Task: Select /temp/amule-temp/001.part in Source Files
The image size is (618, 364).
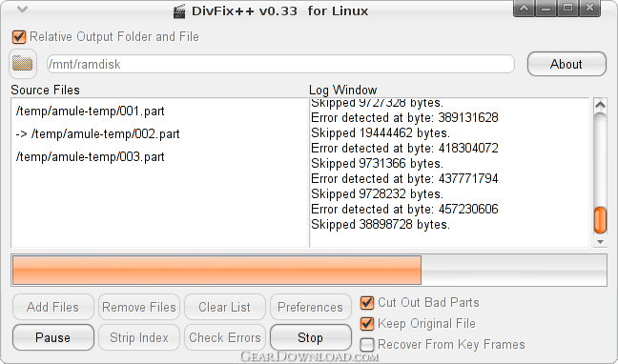Action: 91,111
